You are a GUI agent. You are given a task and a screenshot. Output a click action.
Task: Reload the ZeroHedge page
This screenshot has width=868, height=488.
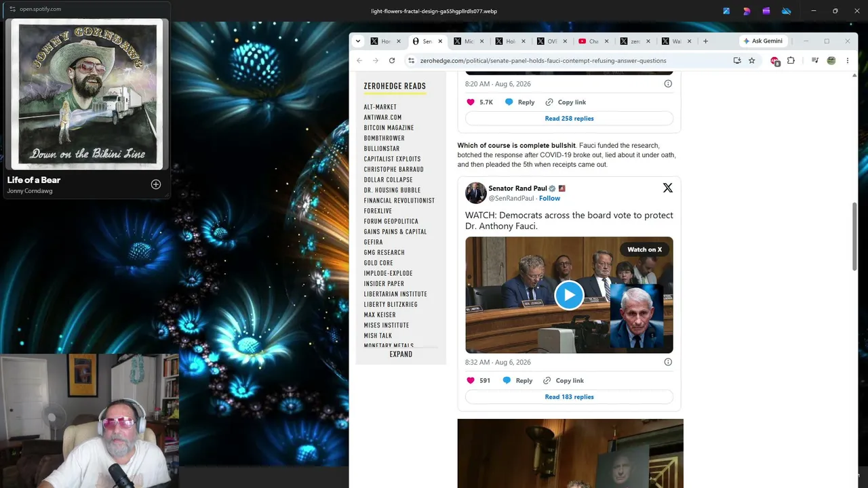(392, 60)
